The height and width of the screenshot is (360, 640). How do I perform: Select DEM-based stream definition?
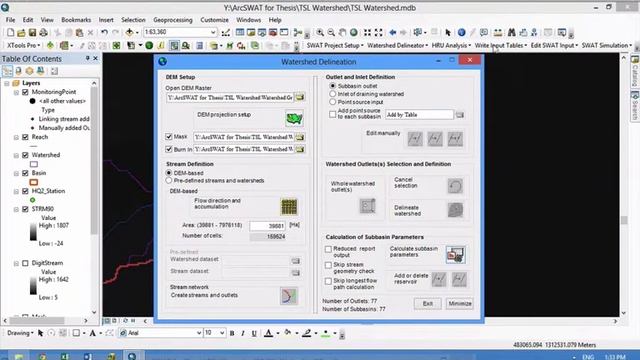pos(169,173)
